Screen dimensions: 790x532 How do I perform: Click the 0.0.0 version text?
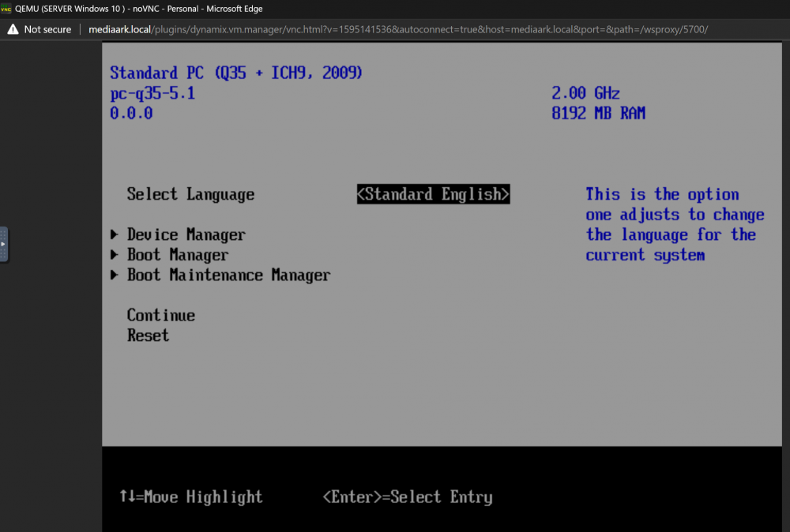tap(131, 113)
